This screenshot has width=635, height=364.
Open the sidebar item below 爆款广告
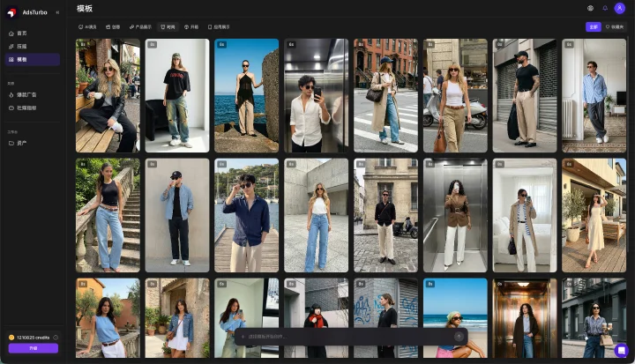coord(33,108)
